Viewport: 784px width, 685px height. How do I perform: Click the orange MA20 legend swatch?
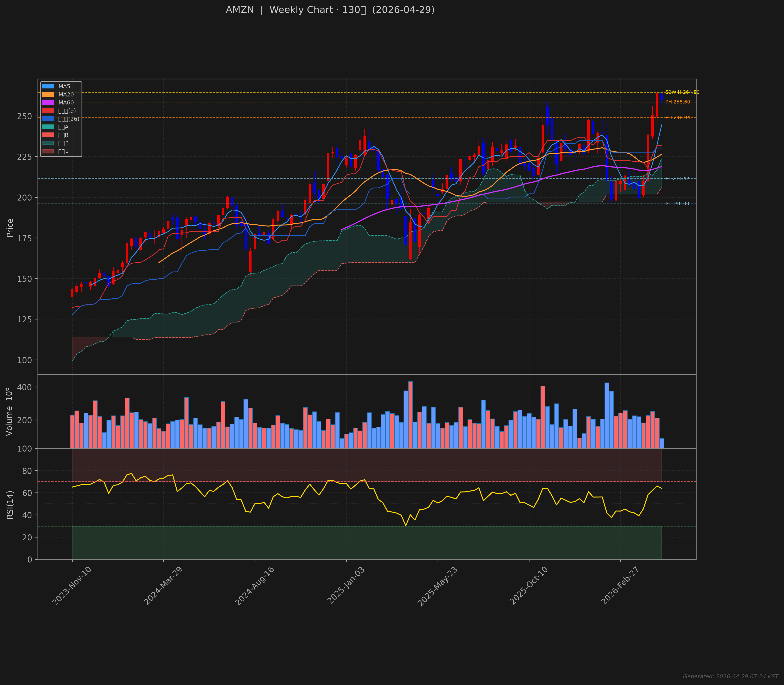click(48, 94)
